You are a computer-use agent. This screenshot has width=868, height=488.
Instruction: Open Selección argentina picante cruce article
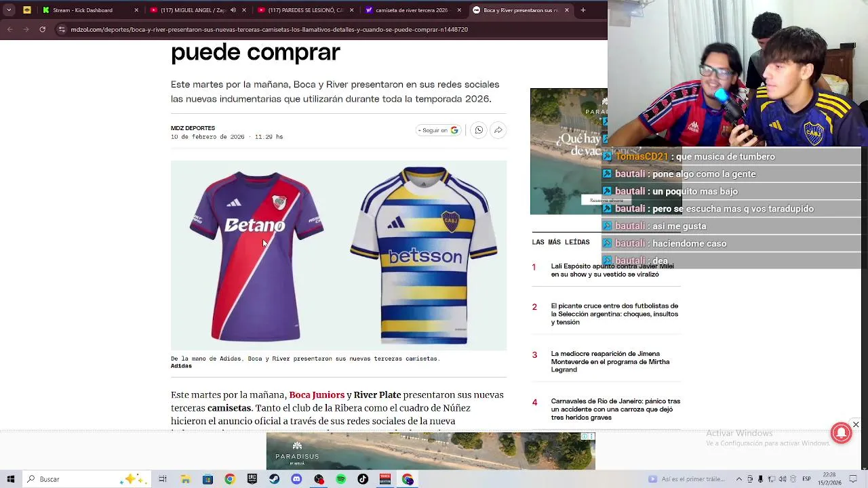coord(614,314)
